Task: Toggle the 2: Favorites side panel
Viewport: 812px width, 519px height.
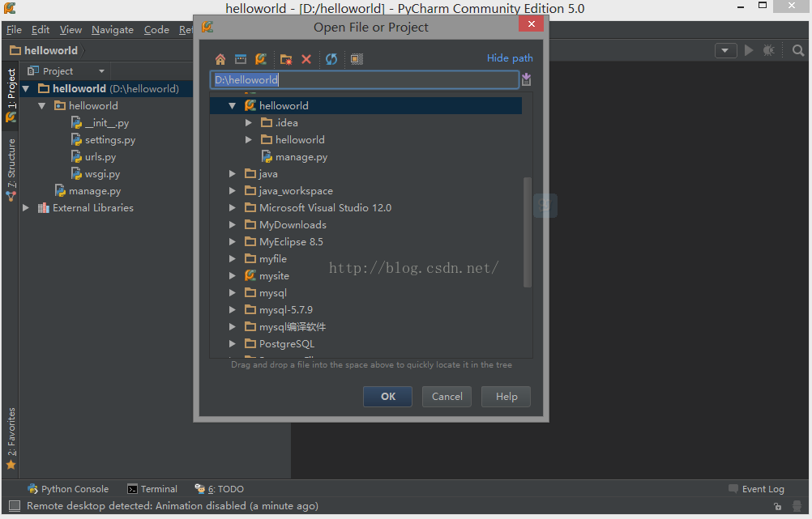Action: click(x=11, y=438)
